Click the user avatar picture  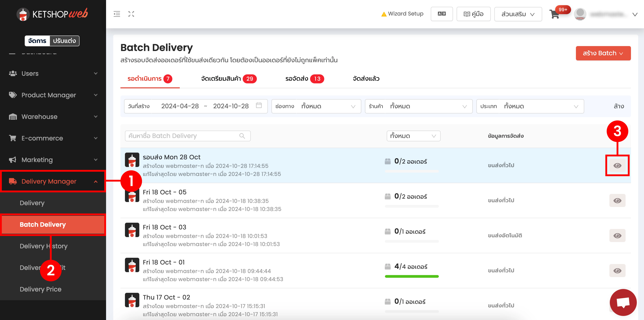click(x=580, y=14)
